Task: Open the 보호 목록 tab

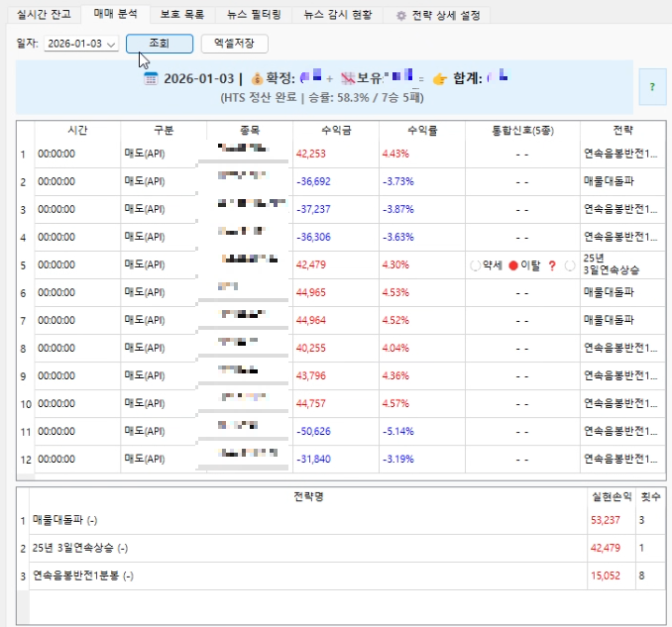Action: coord(182,15)
